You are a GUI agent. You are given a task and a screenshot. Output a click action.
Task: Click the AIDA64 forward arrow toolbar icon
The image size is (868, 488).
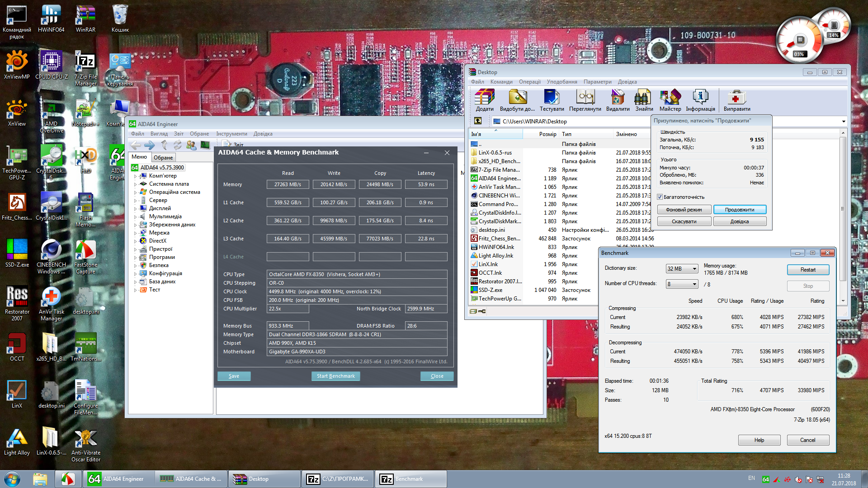149,145
